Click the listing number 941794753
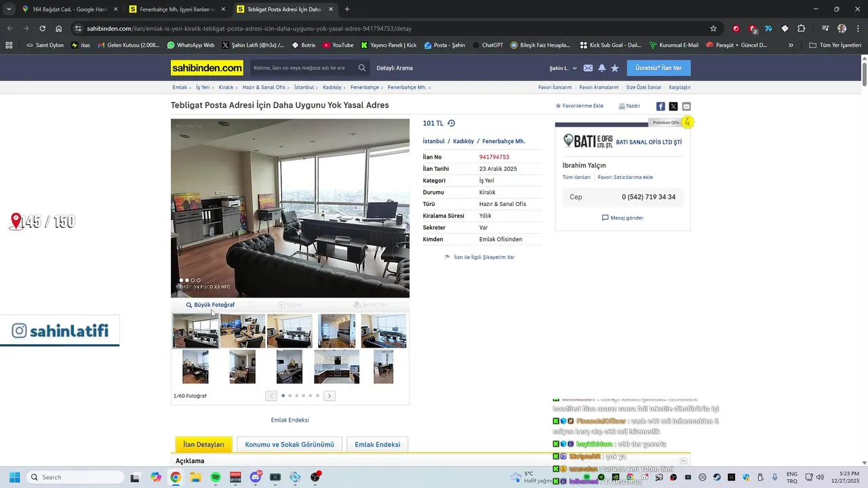The width and height of the screenshot is (868, 488). click(x=494, y=157)
